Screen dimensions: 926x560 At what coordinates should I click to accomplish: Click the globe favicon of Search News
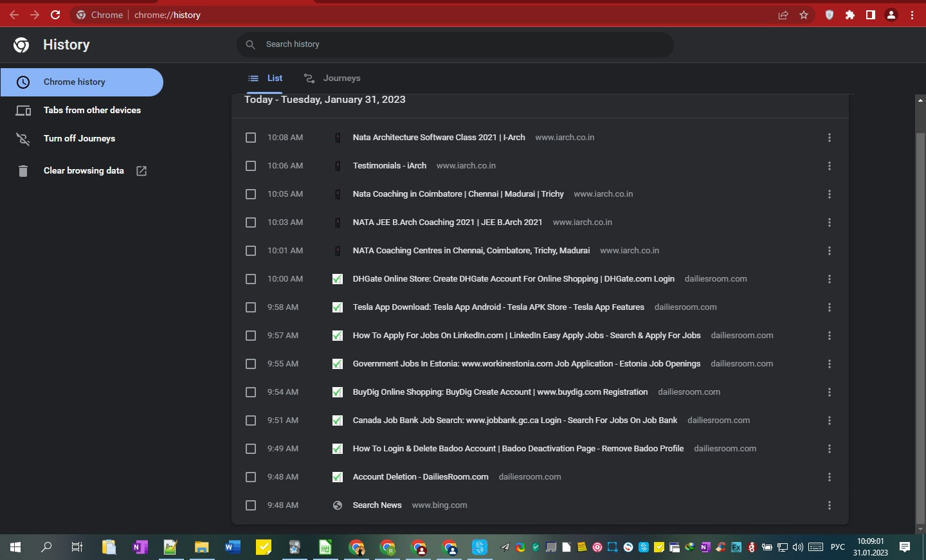click(x=337, y=505)
